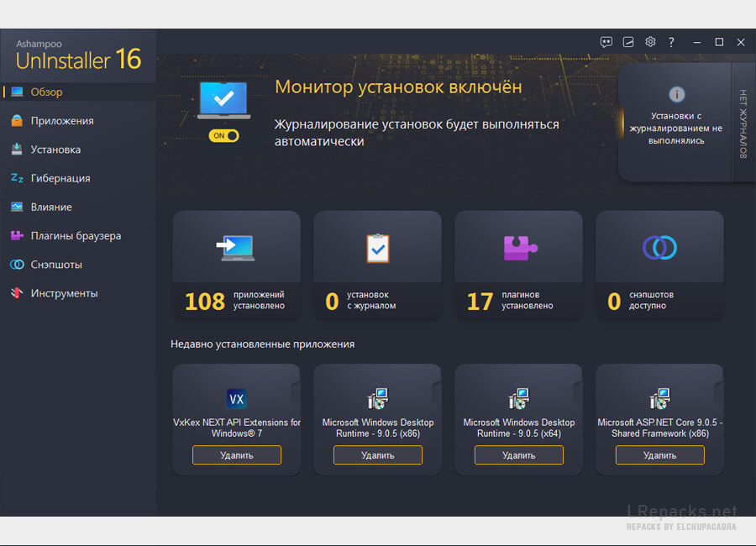Open the 17 installed plugins tile
Image resolution: width=756 pixels, height=546 pixels.
click(518, 265)
